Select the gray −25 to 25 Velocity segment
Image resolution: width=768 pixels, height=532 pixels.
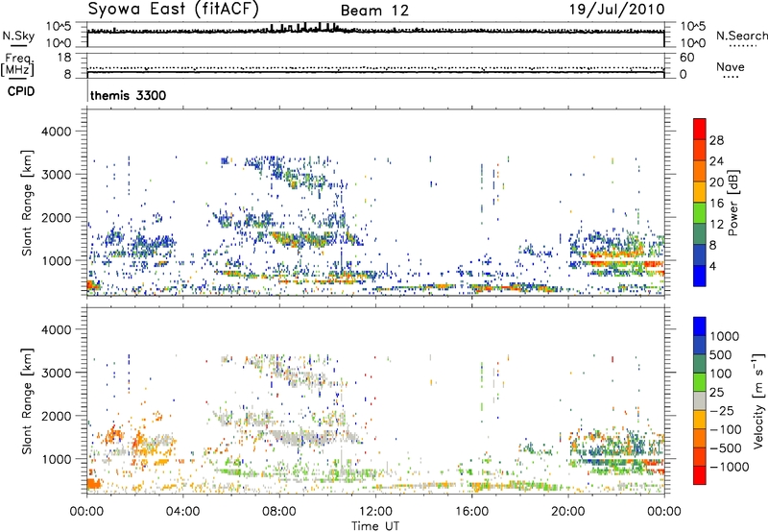[x=700, y=400]
